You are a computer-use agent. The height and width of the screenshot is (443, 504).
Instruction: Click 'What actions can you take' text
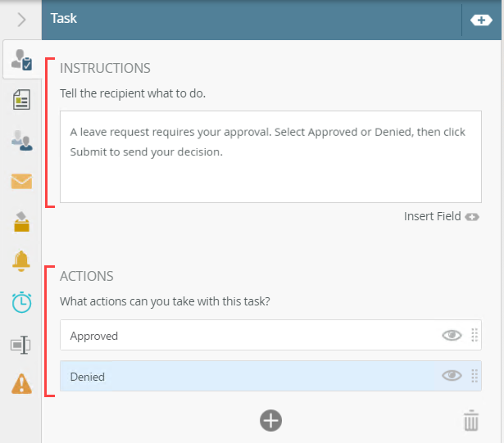(x=165, y=301)
